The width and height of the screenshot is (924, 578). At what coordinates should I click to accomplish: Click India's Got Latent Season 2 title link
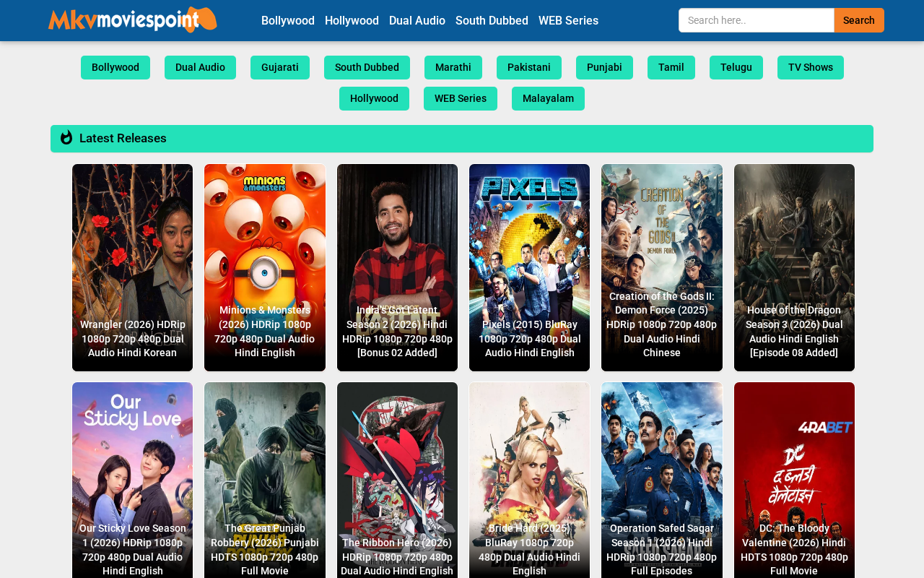pyautogui.click(x=397, y=332)
